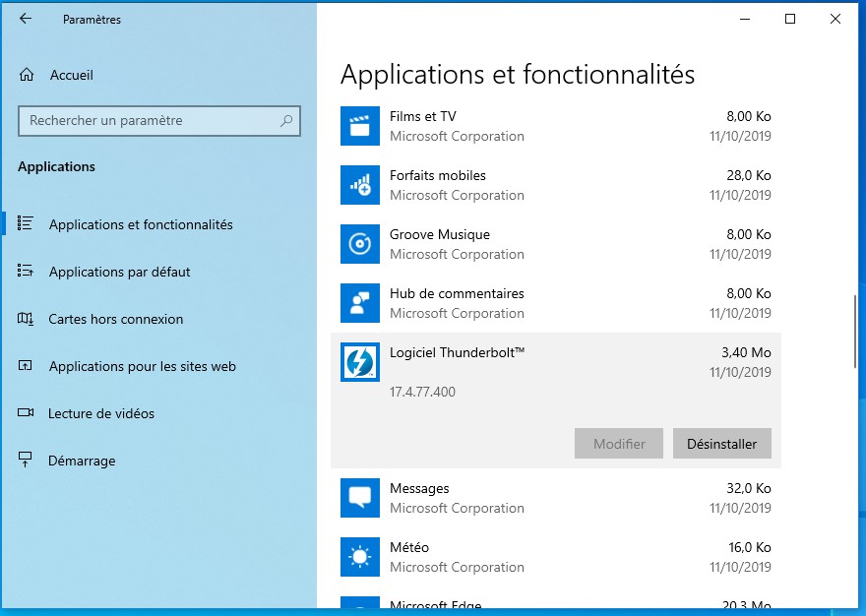Image resolution: width=866 pixels, height=616 pixels.
Task: Go to Lecture de vidéos settings
Action: click(x=101, y=413)
